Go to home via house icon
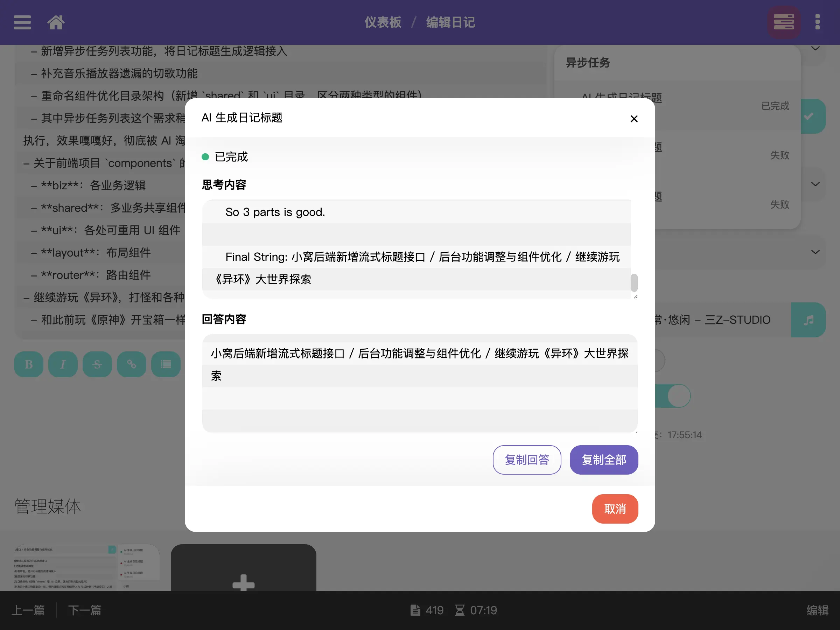The height and width of the screenshot is (630, 840). point(56,22)
